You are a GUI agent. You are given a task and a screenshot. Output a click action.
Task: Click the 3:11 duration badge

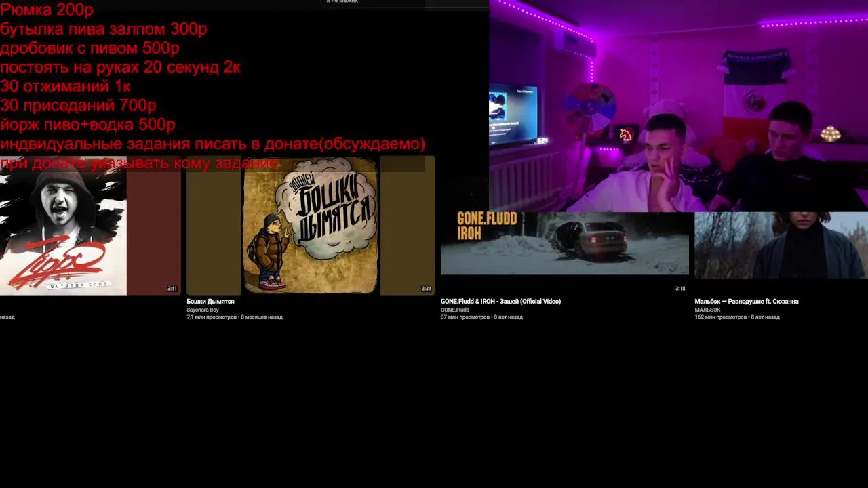172,289
